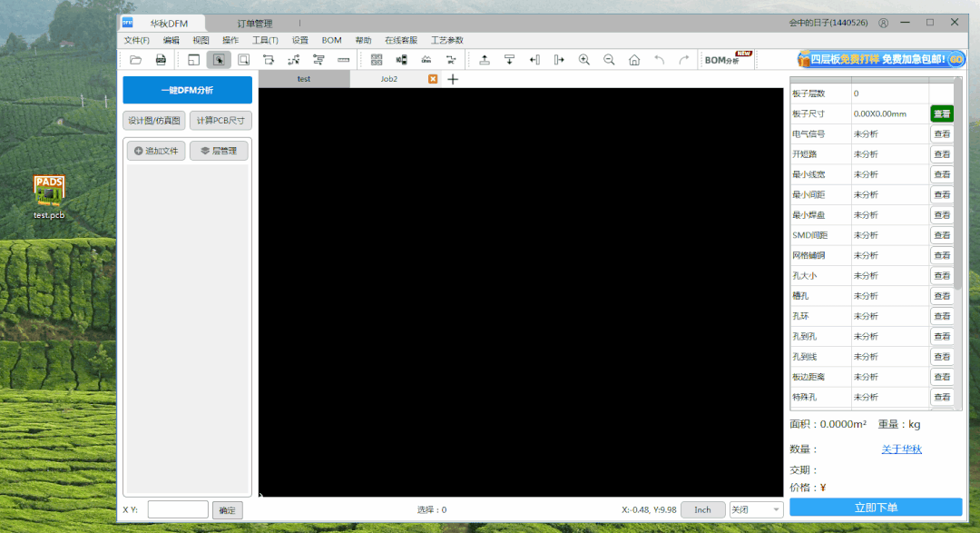Open the 关闭 dropdown in status bar
The image size is (980, 533).
click(756, 510)
